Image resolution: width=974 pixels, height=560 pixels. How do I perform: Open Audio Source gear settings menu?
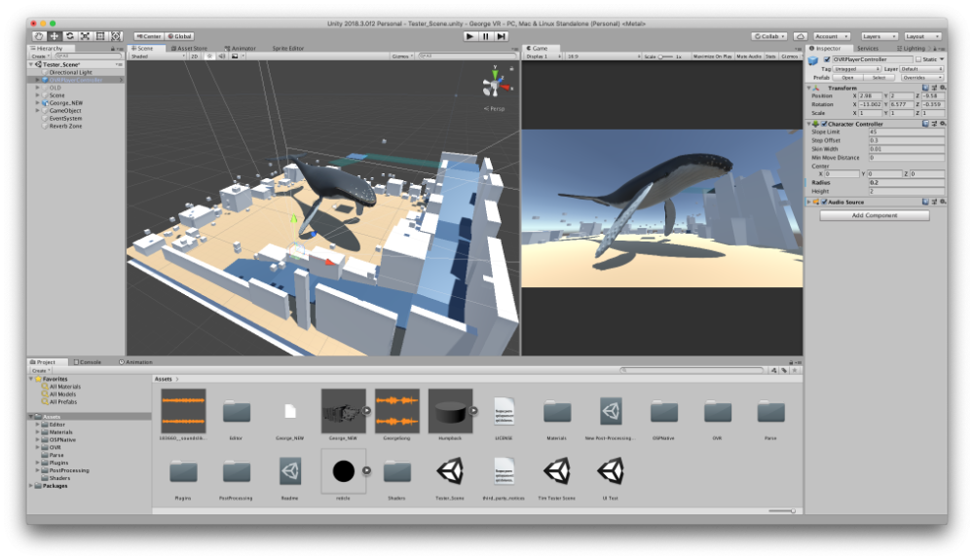click(942, 202)
